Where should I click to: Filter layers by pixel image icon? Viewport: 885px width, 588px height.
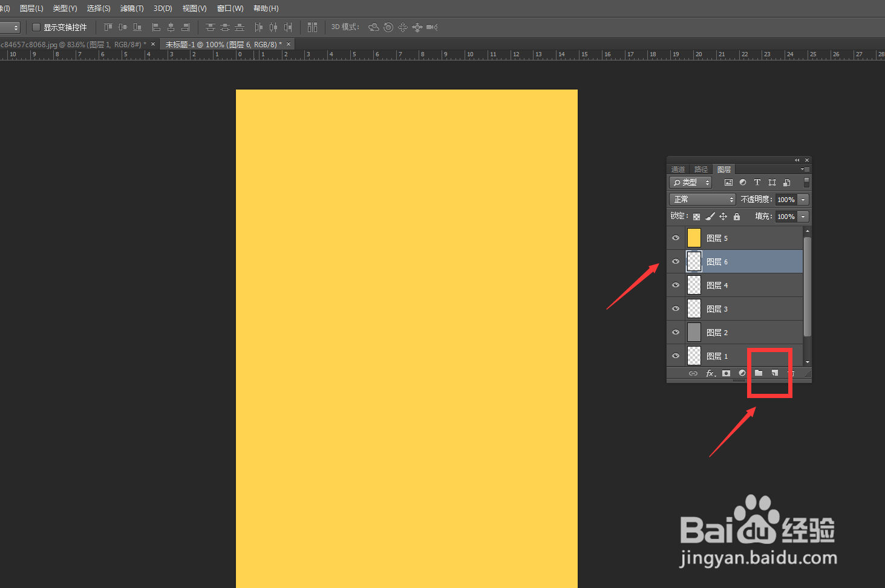point(728,182)
